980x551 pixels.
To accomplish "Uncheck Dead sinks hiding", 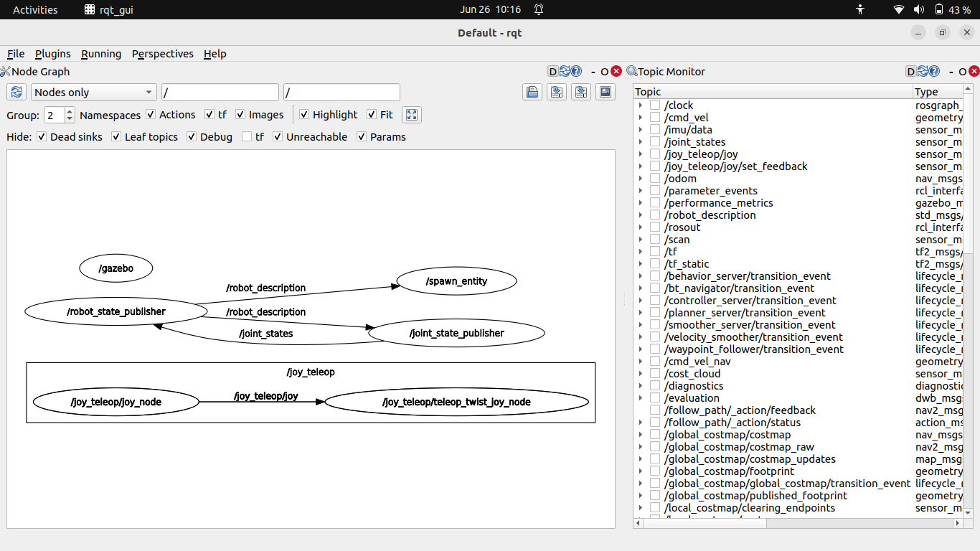I will pyautogui.click(x=41, y=137).
